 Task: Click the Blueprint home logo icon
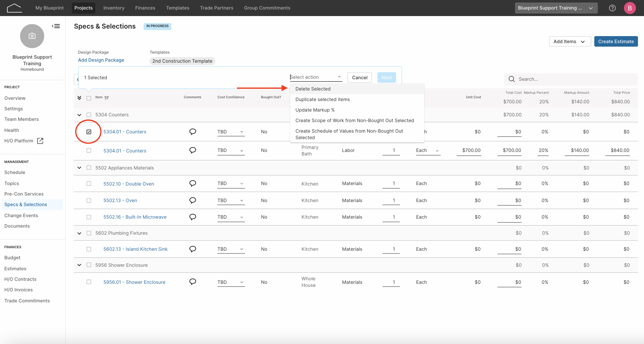click(14, 8)
